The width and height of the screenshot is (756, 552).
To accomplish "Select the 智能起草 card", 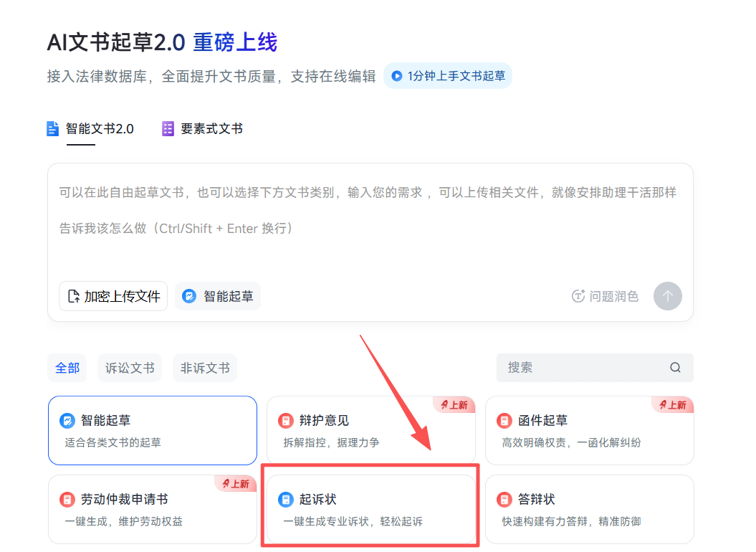I will 153,430.
